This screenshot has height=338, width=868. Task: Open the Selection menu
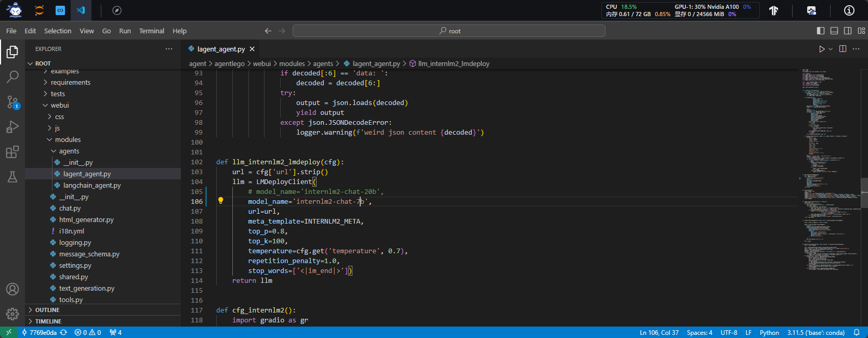pos(58,31)
